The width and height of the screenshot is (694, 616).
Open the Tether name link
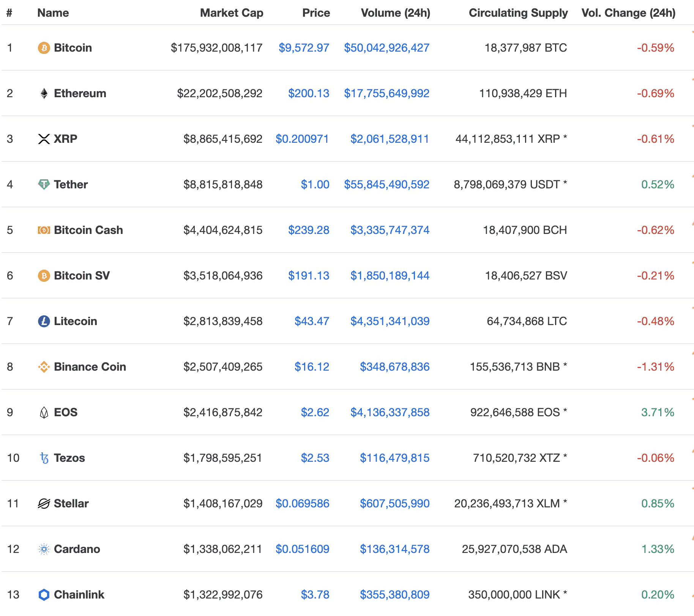tap(71, 185)
